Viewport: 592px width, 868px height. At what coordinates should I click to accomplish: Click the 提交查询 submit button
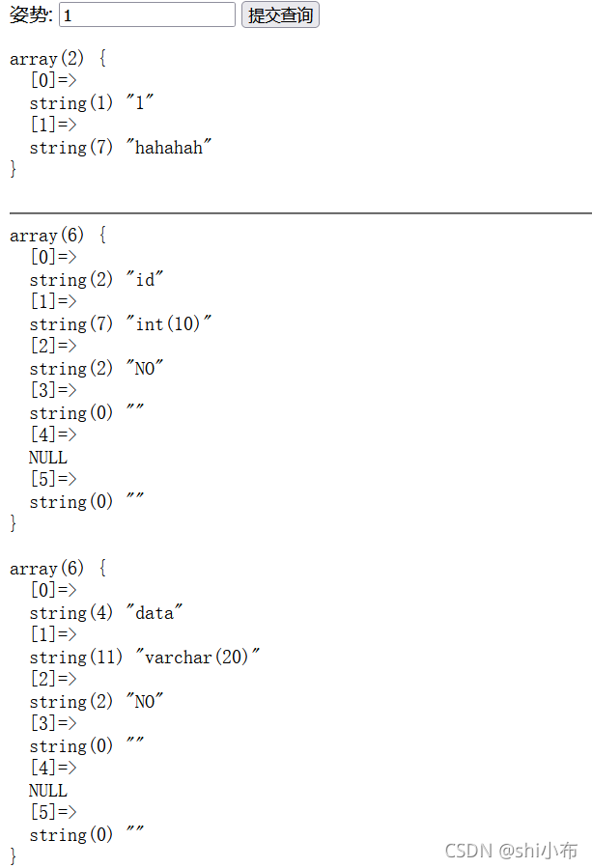tap(280, 14)
